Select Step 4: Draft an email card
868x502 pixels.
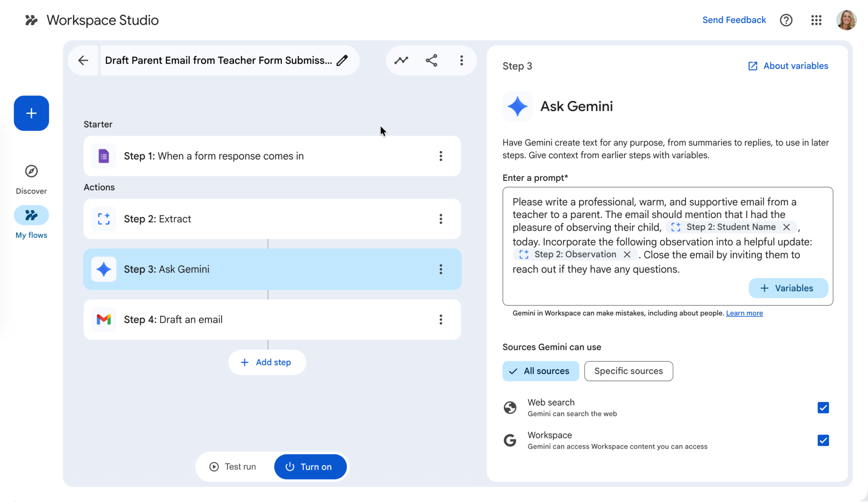[272, 320]
